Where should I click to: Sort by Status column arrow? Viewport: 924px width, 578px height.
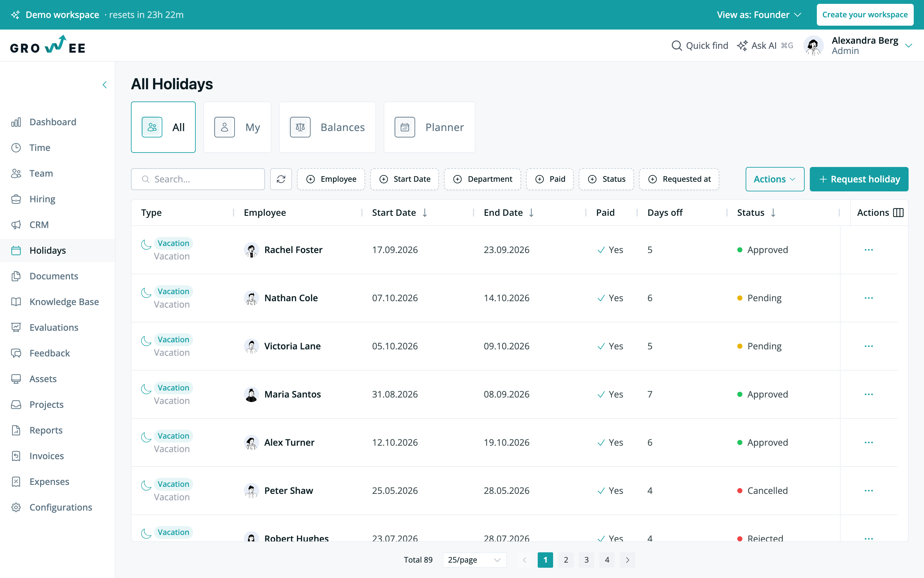pyautogui.click(x=773, y=213)
